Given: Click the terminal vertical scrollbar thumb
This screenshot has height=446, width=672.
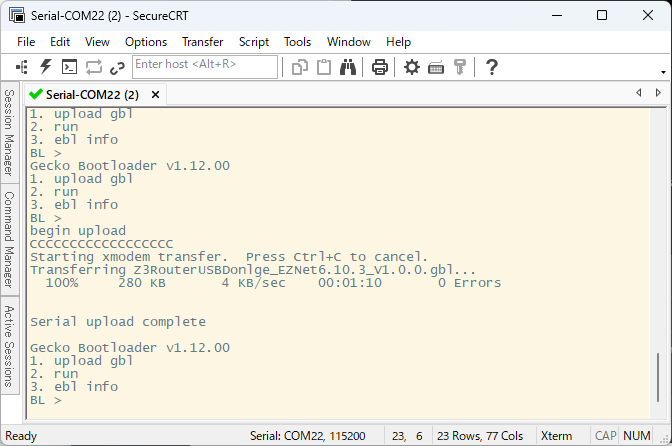Looking at the screenshot, I should pyautogui.click(x=658, y=377).
